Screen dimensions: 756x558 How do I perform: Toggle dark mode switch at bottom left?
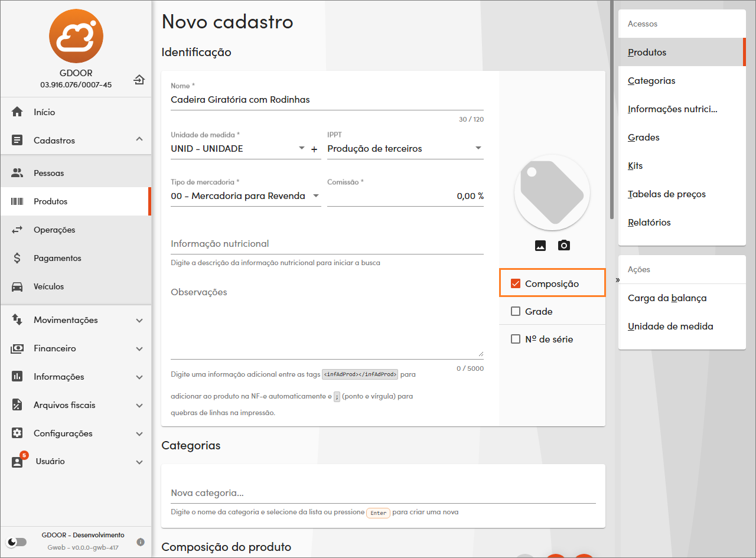coord(17,542)
